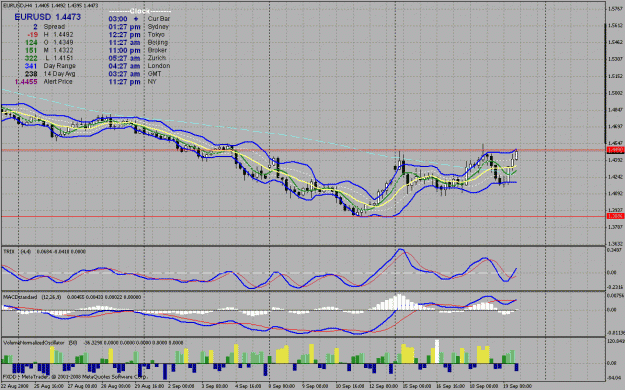Viewport: 625px width, 390px height.
Task: Click the EURUSD 1.4473 price header
Action: tap(47, 17)
